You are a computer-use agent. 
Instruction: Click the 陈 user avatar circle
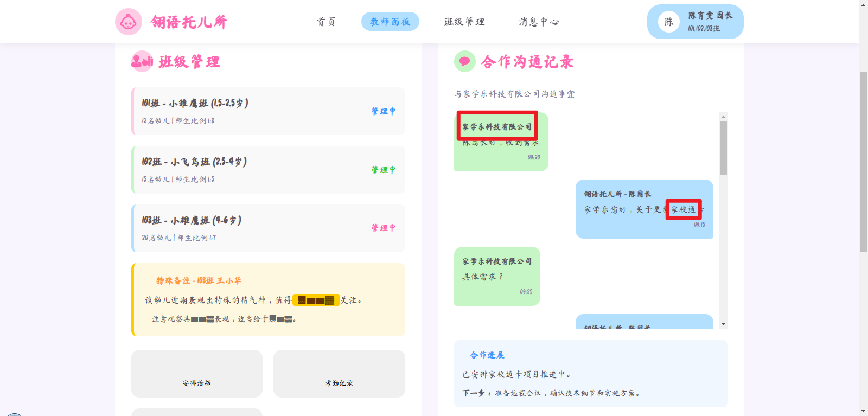(669, 22)
